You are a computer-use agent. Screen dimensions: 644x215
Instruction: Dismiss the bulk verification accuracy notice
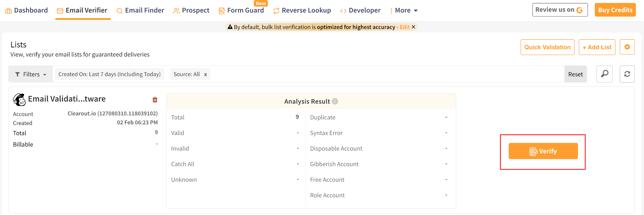coord(414,27)
